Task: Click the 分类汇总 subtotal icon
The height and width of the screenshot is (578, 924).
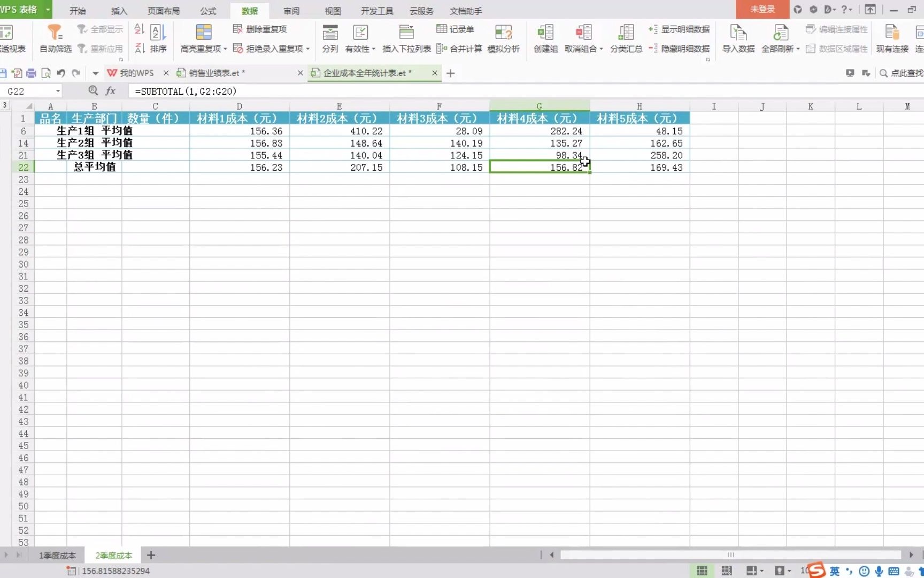Action: [626, 33]
